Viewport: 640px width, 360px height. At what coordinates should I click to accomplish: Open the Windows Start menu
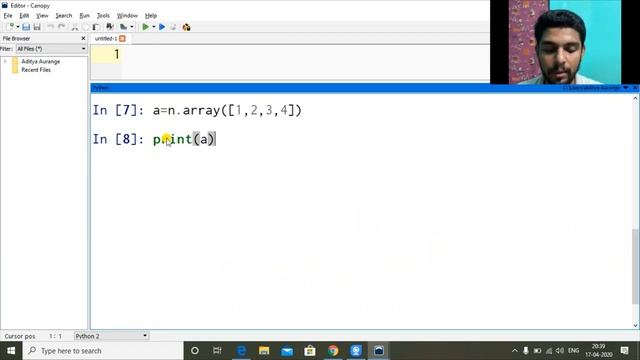pos(11,351)
